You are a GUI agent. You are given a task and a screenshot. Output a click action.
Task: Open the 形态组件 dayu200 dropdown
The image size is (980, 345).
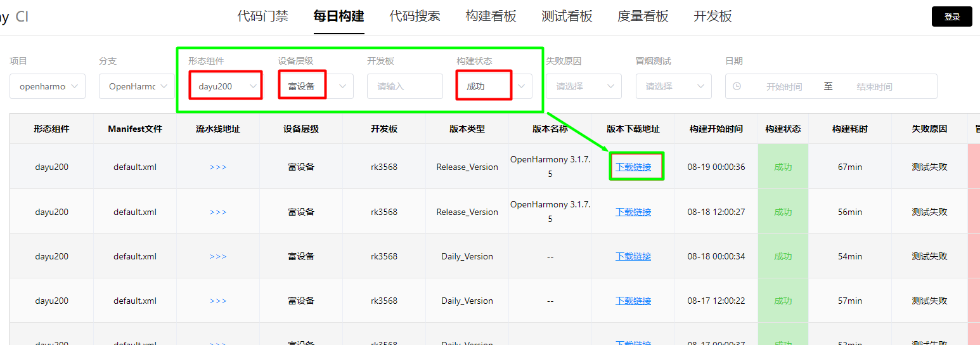pyautogui.click(x=226, y=86)
